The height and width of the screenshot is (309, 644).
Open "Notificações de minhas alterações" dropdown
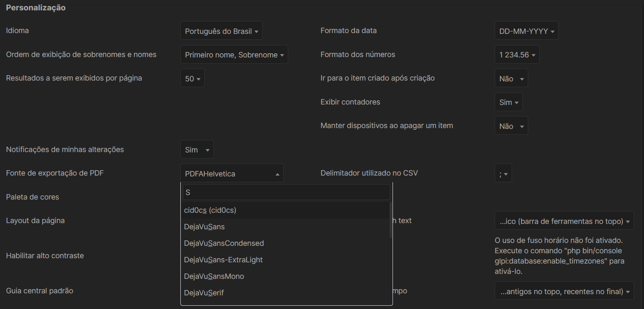[x=196, y=149]
